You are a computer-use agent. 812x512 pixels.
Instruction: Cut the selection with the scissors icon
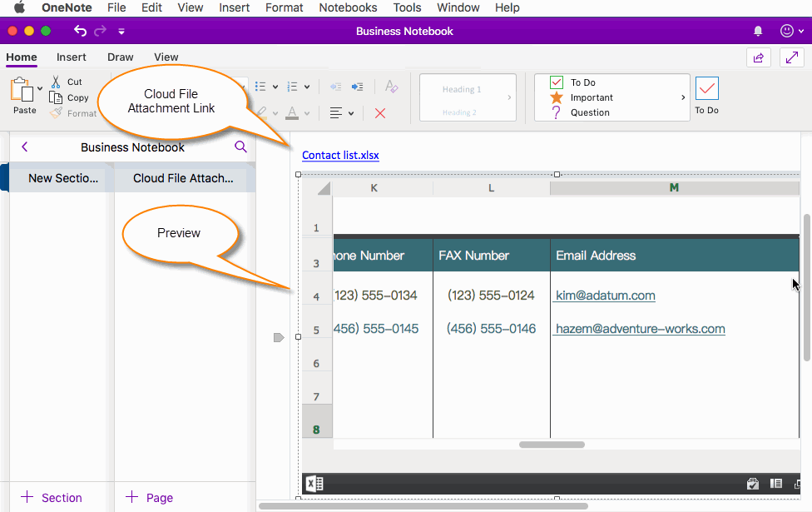click(x=56, y=82)
